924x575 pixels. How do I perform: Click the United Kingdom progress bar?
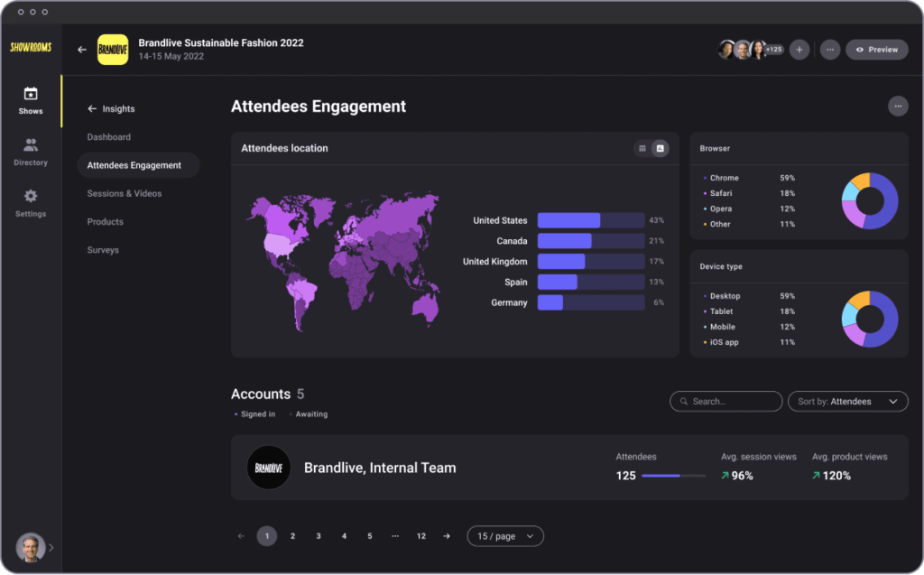(591, 261)
